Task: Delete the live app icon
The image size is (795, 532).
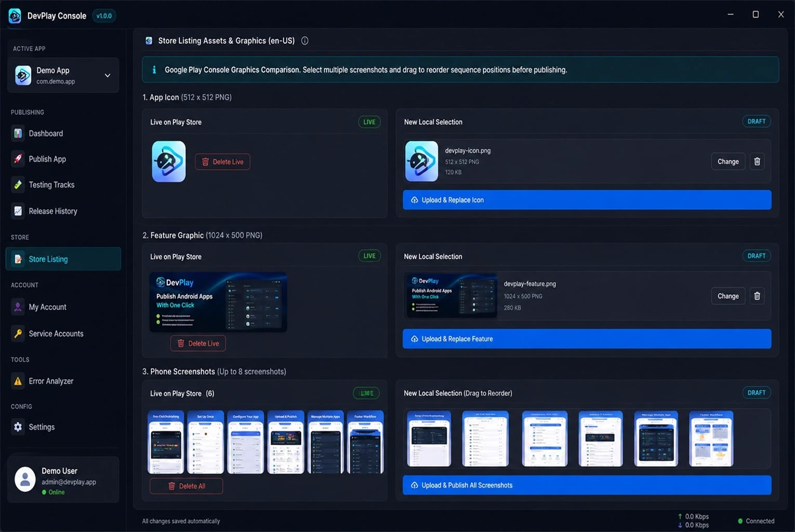Action: (x=222, y=162)
